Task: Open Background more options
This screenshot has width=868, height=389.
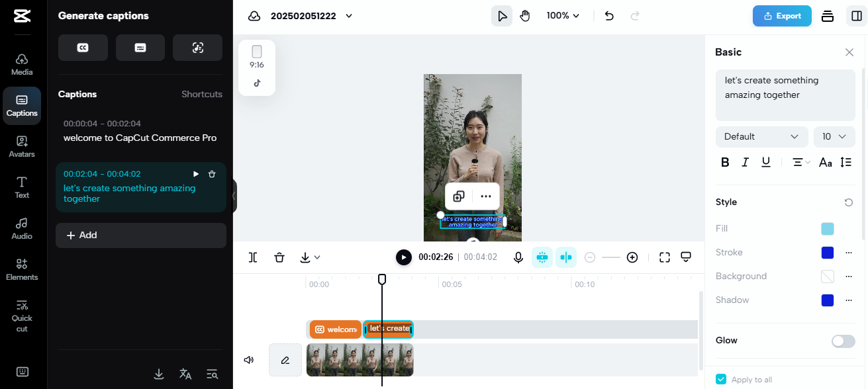Action: click(x=849, y=277)
